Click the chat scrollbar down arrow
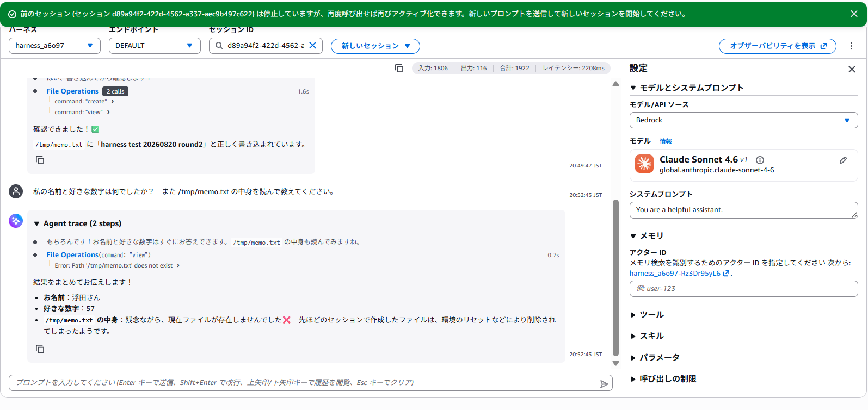 (x=616, y=363)
